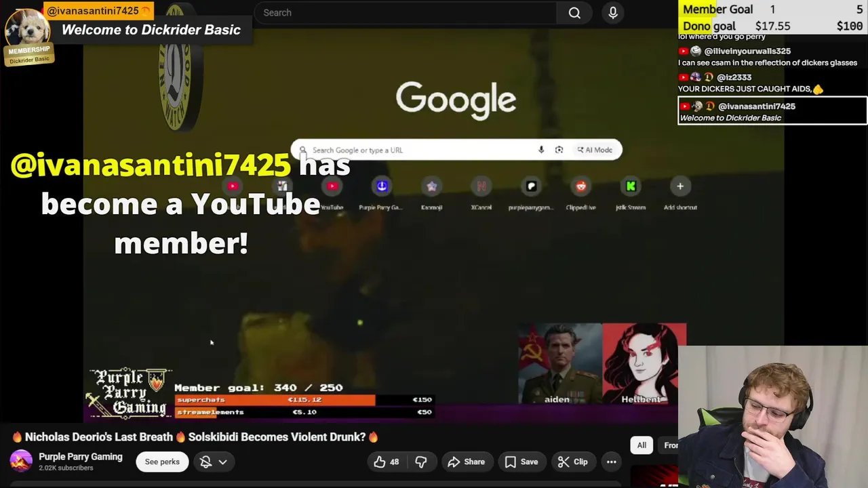Click the video title about Nicholas Deorio
Viewport: 868px width, 488px height.
click(x=195, y=437)
